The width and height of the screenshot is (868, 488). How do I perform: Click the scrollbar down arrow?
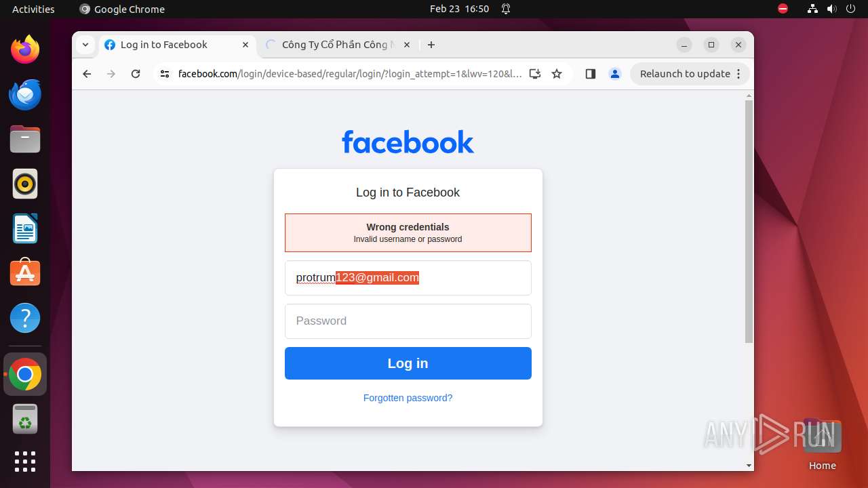[x=749, y=466]
